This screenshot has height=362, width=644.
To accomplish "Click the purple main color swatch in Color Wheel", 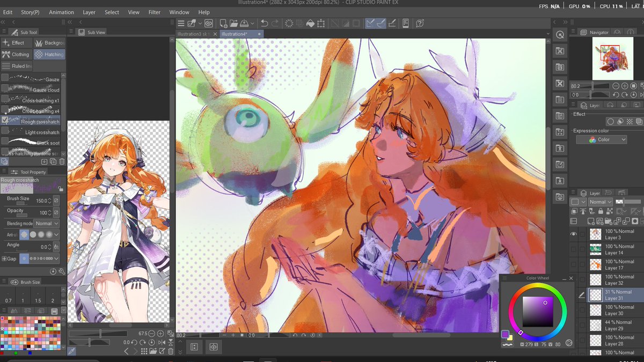I will point(505,334).
